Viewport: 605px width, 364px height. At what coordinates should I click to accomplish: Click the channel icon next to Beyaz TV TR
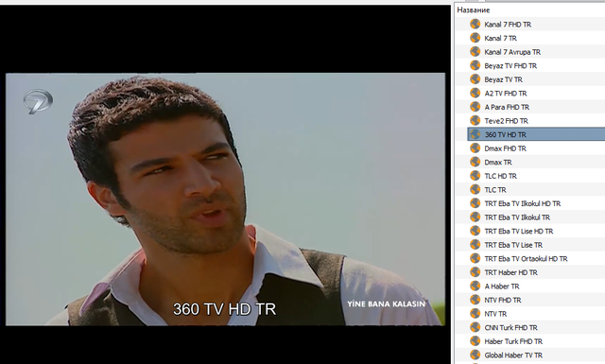tap(475, 79)
